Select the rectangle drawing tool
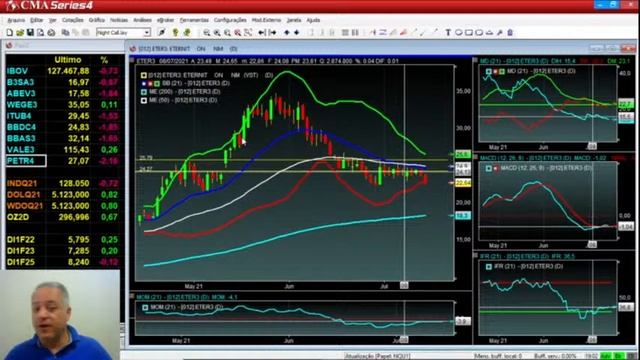 (469, 33)
